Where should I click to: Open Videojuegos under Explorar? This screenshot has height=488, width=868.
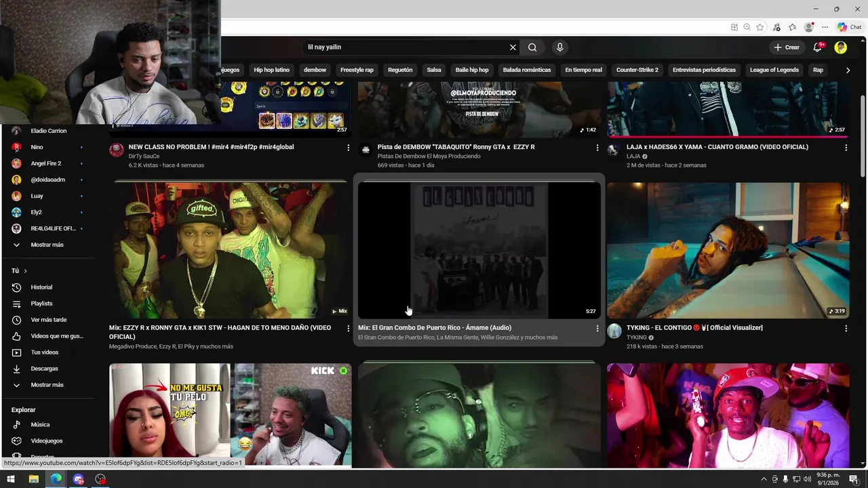[47, 441]
